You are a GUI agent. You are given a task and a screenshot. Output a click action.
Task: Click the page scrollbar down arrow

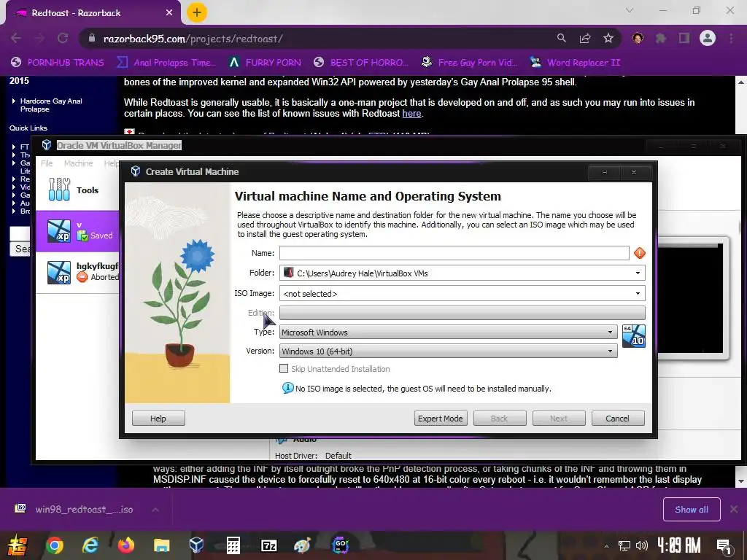741,481
